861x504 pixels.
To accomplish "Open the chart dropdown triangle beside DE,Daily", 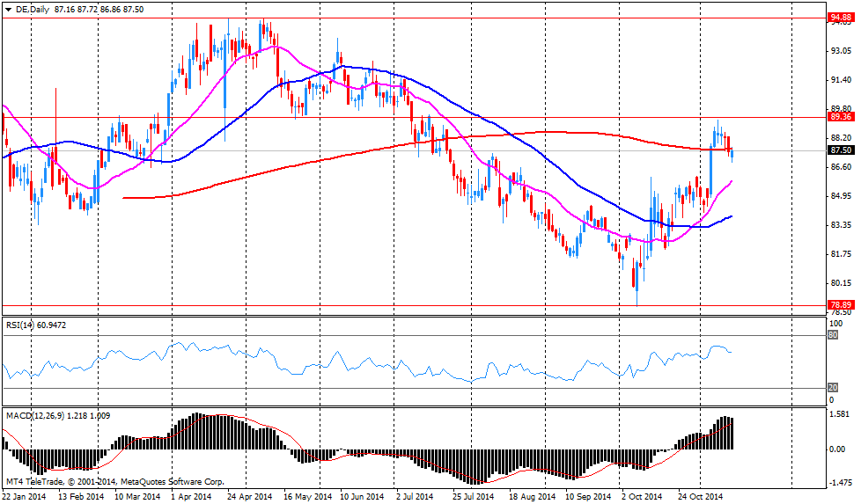I will coord(8,10).
